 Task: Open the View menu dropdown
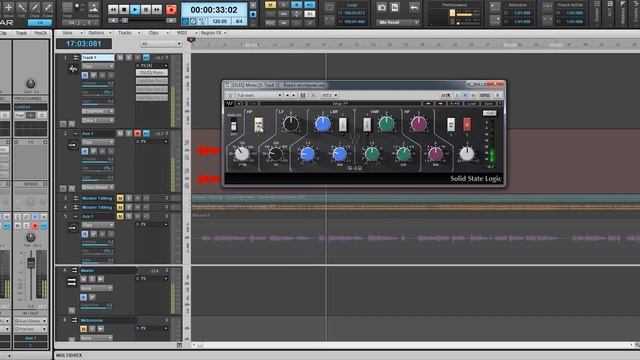coord(73,33)
